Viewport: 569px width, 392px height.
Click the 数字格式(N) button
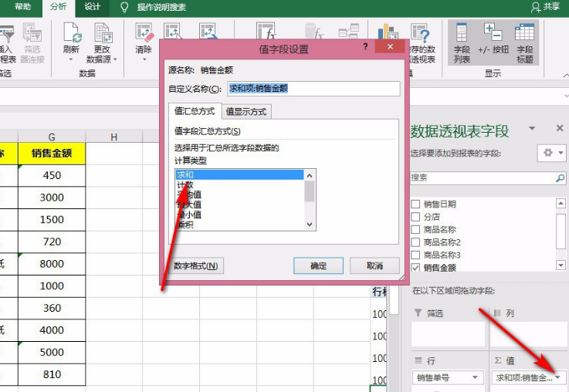point(196,265)
